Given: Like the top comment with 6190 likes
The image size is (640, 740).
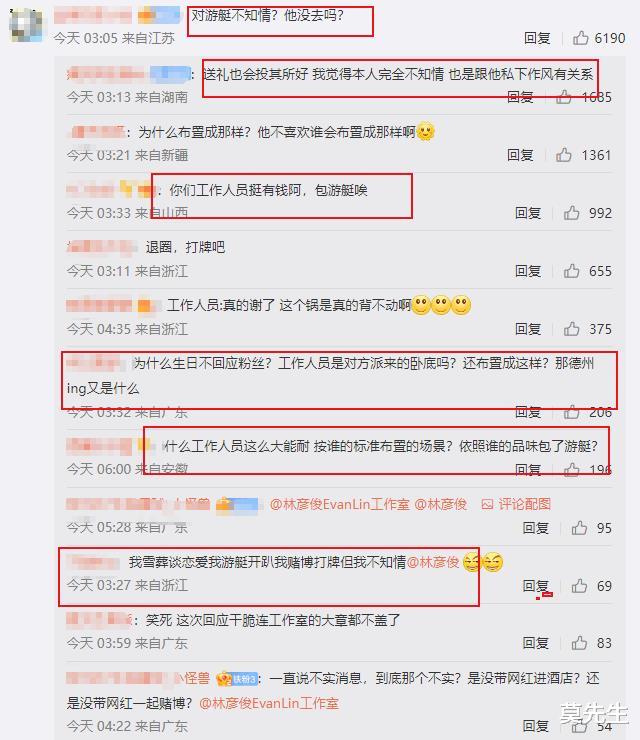Looking at the screenshot, I should [x=581, y=38].
